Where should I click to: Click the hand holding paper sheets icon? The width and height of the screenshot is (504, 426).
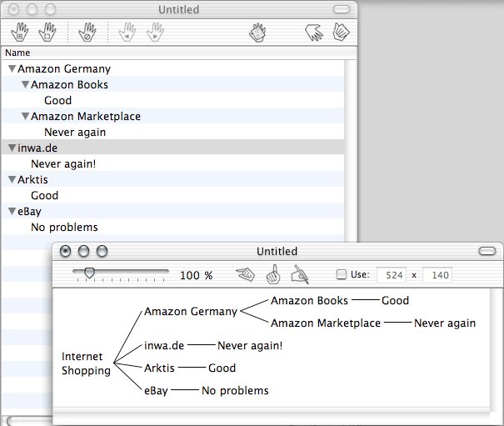[x=257, y=33]
